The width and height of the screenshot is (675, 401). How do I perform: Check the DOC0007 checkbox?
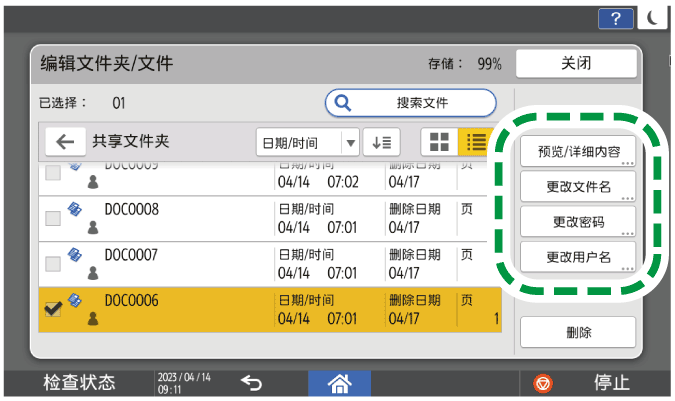pos(54,263)
